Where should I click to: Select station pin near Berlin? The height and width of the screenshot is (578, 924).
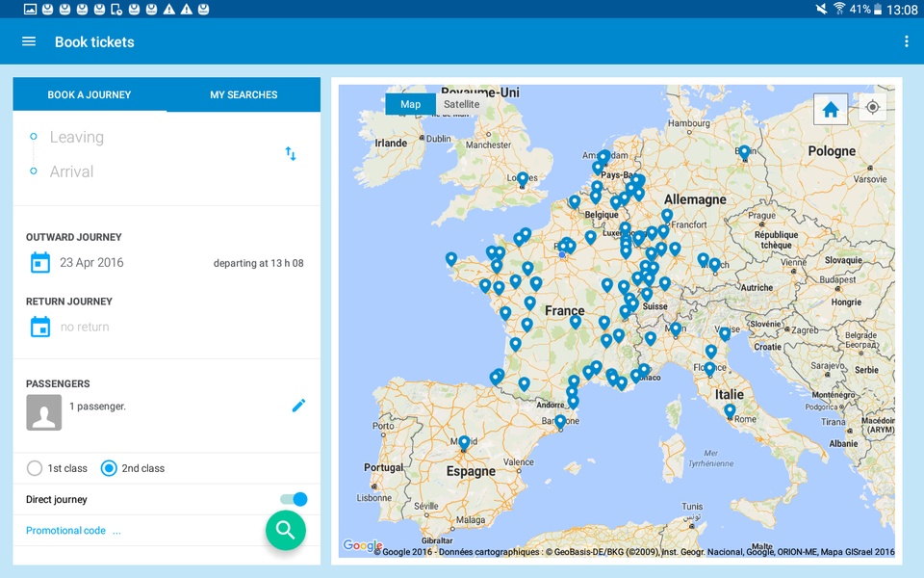coord(744,152)
